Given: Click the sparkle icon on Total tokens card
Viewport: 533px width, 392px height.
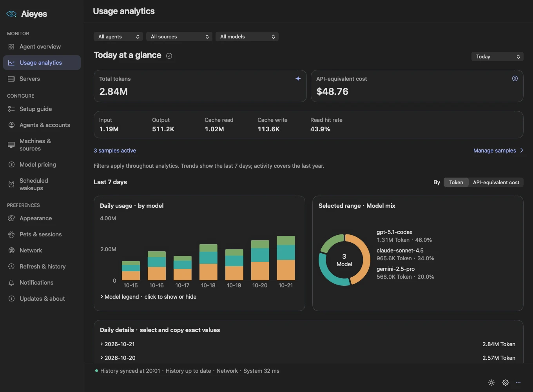Looking at the screenshot, I should (298, 78).
